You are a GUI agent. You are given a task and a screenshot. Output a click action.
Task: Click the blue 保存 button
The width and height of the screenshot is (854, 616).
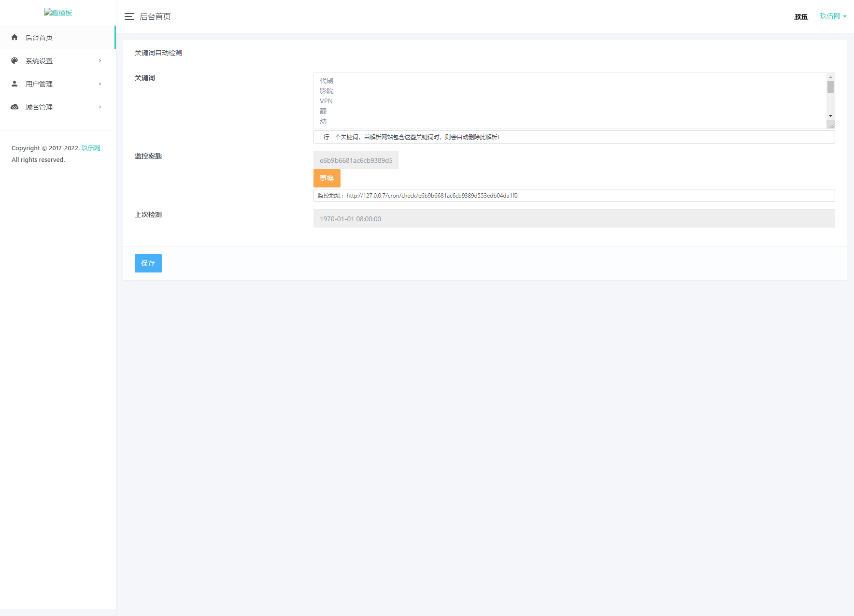(x=148, y=263)
